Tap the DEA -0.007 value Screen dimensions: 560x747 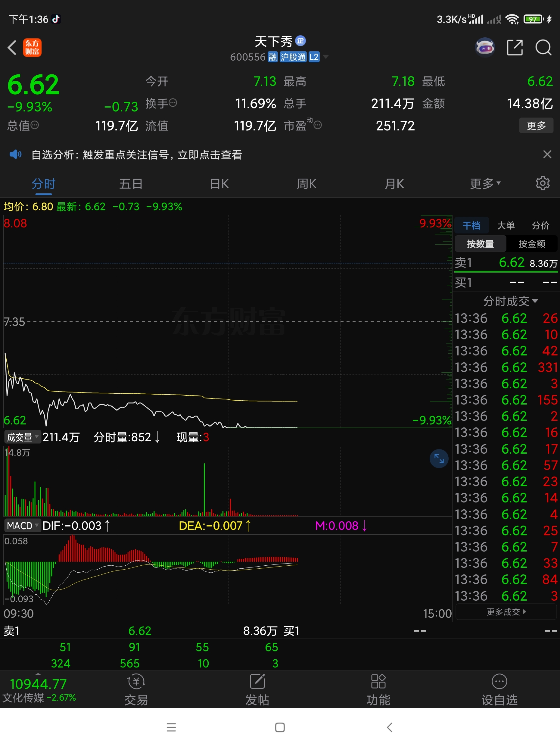pyautogui.click(x=214, y=526)
